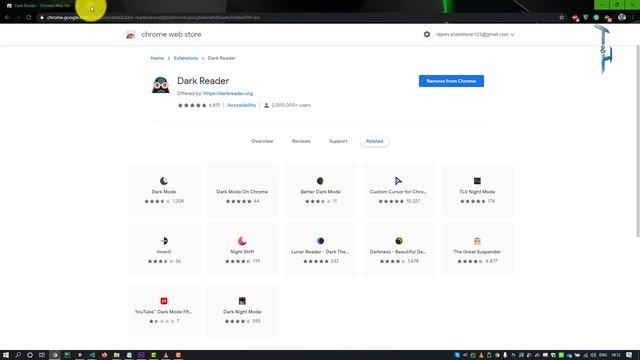Image resolution: width=640 pixels, height=360 pixels.
Task: Open the Night Shift card title
Action: point(242,252)
